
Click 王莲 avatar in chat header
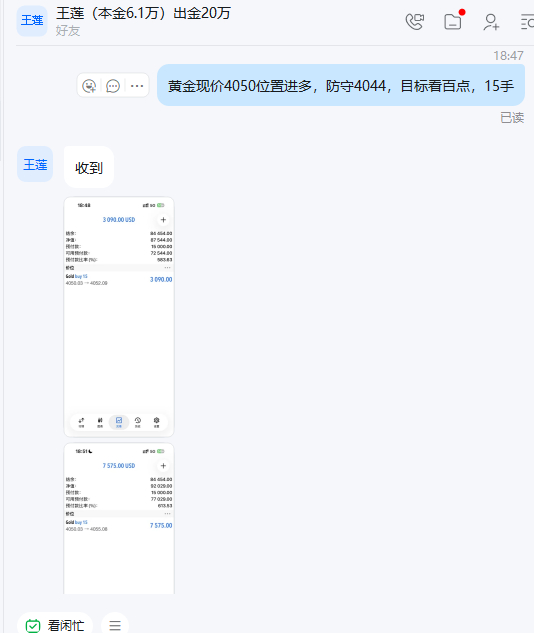click(x=32, y=21)
